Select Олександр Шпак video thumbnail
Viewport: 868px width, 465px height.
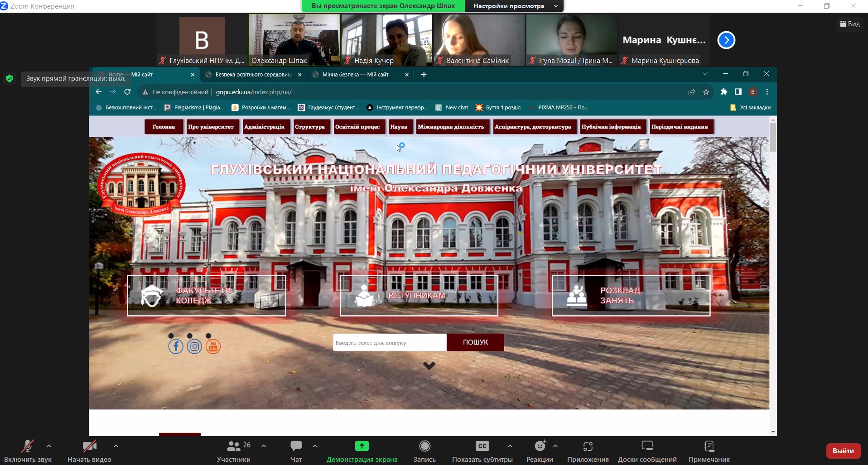[294, 40]
